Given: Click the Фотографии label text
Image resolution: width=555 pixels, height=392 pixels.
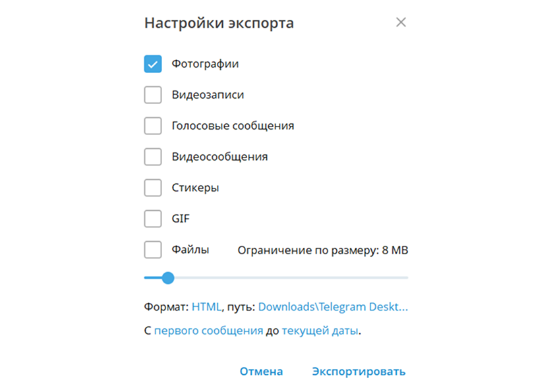Looking at the screenshot, I should point(205,64).
